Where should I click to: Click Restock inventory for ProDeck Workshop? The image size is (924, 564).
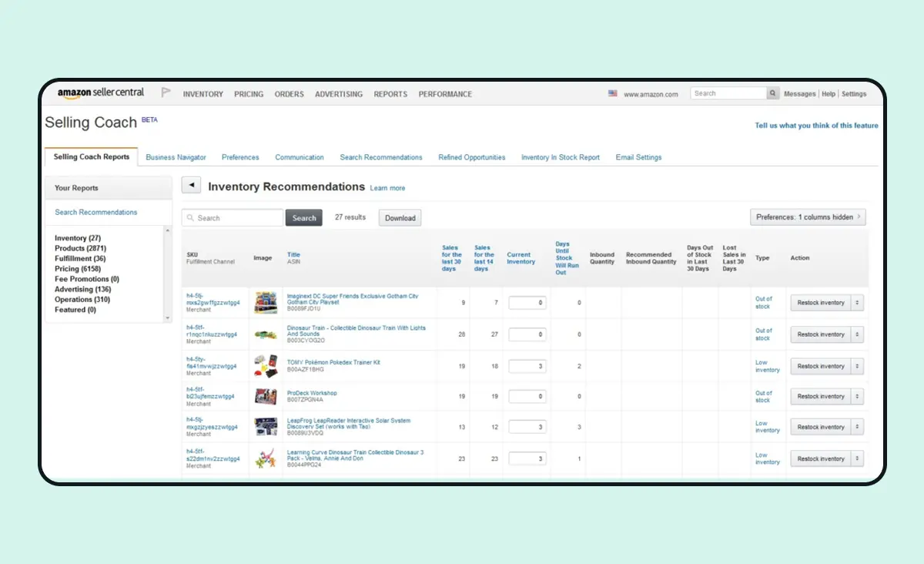click(821, 396)
